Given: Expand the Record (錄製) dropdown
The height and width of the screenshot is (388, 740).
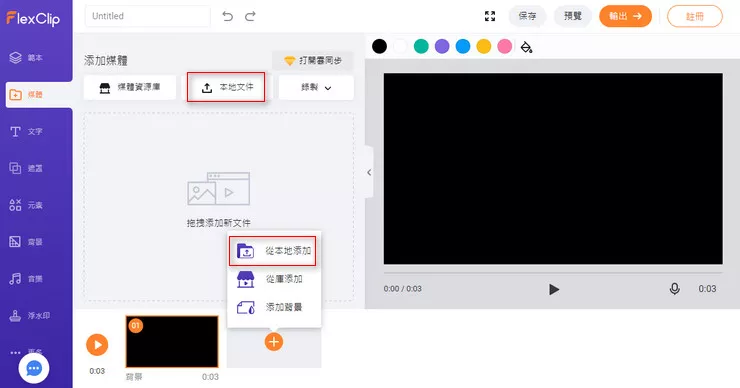Looking at the screenshot, I should [316, 87].
